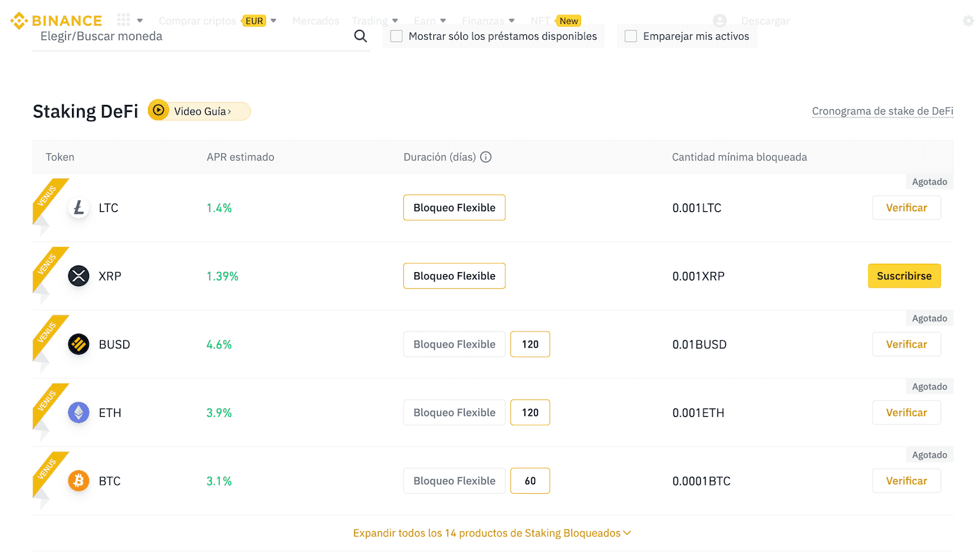Viewport: 980px width, 554px height.
Task: Open the Earn dropdown menu
Action: (430, 21)
